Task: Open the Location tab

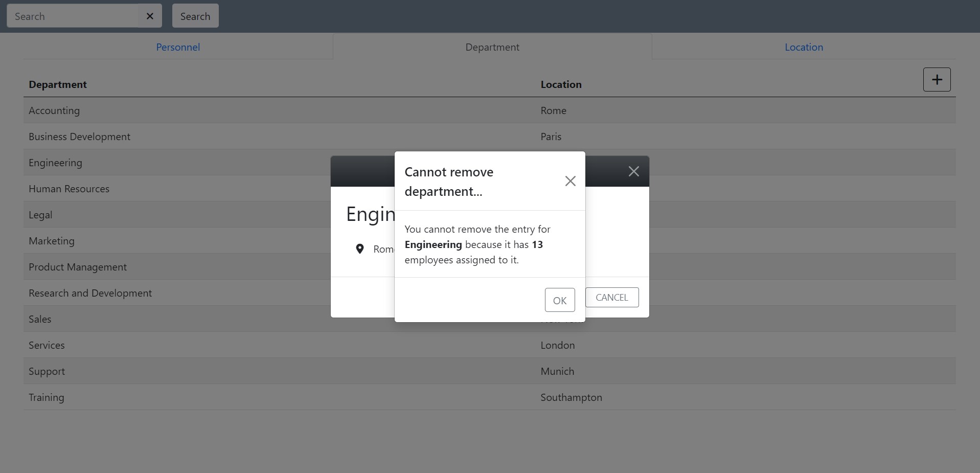Action: 804,47
